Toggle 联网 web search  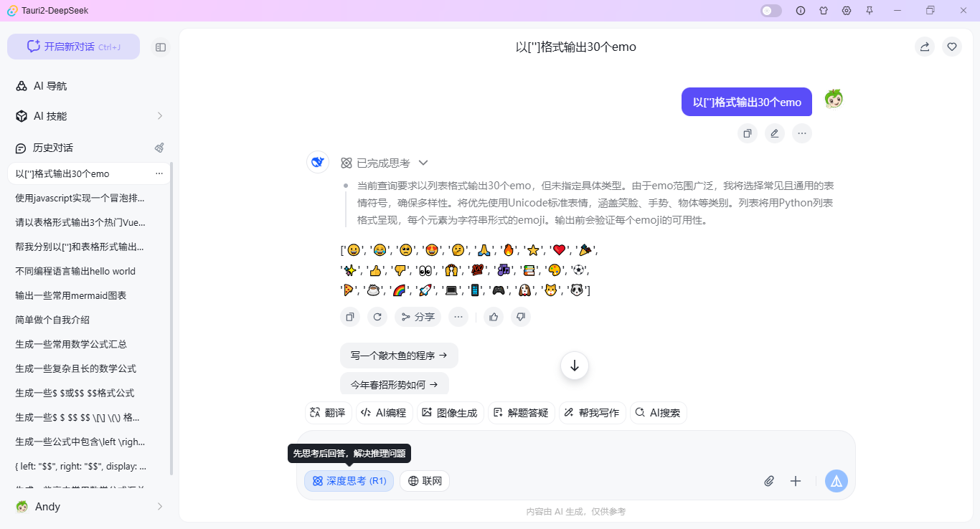pos(425,481)
